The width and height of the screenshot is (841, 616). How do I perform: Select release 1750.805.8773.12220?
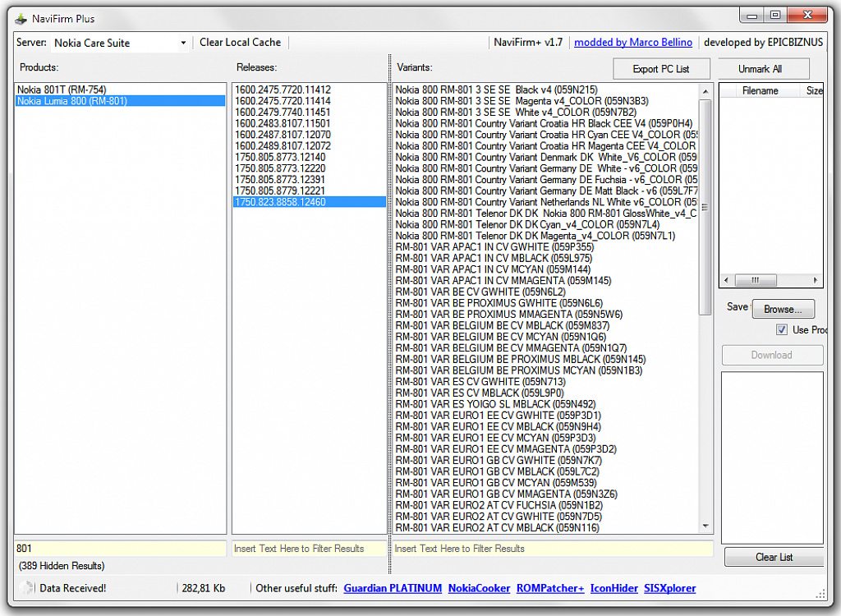click(309, 168)
